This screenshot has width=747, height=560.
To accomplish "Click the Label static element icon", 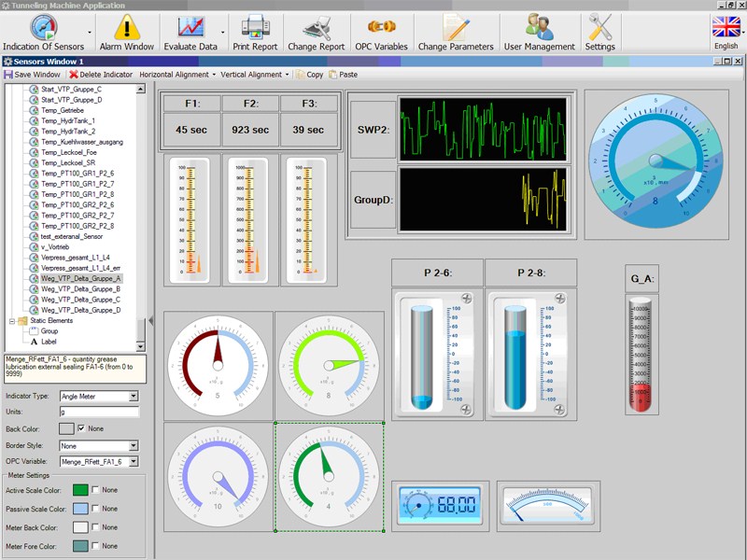I will 34,342.
